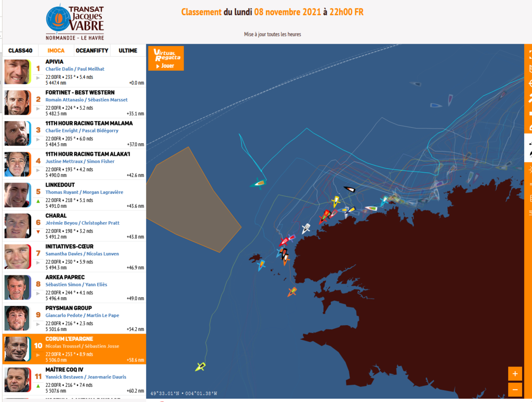This screenshot has height=402, width=532.
Task: Click the '5 447.4 nm' distance value
Action: pos(56,83)
